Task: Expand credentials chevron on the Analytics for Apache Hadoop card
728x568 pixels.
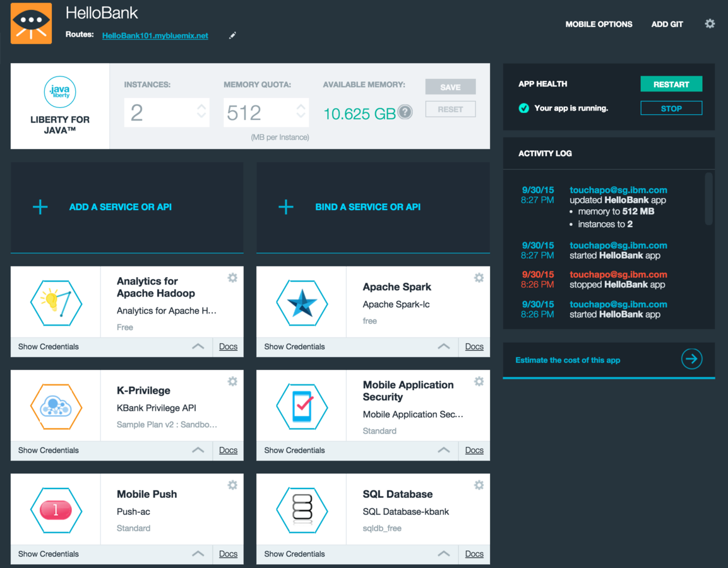Action: (x=198, y=346)
